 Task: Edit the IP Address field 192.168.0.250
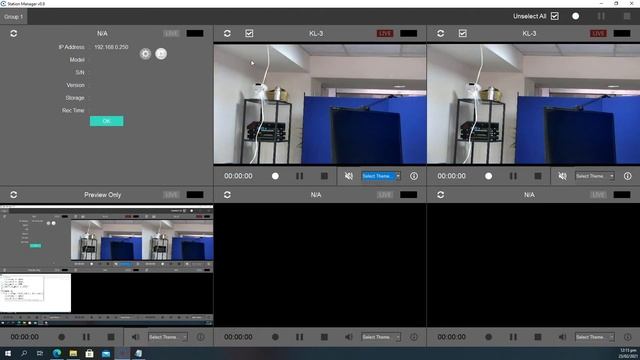tap(111, 47)
